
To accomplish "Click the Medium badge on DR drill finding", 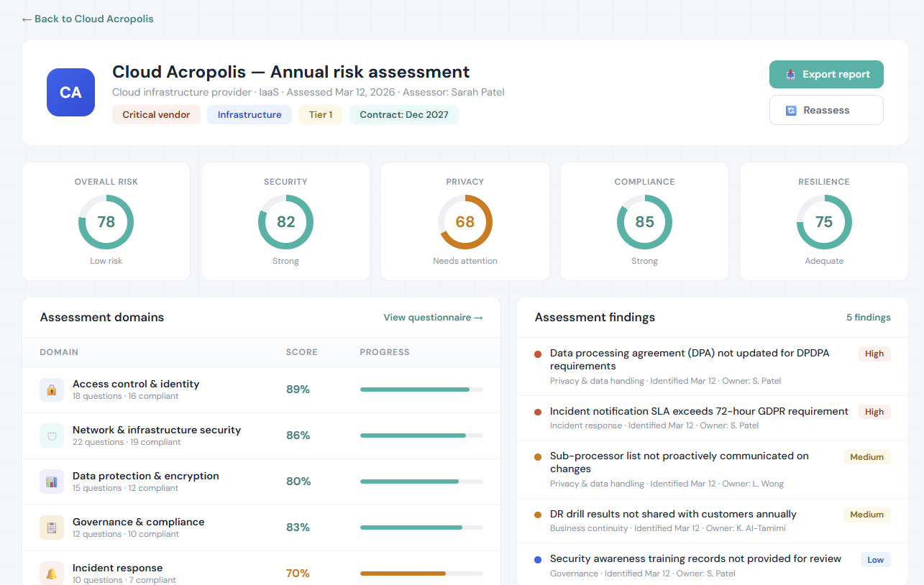I will click(x=867, y=515).
